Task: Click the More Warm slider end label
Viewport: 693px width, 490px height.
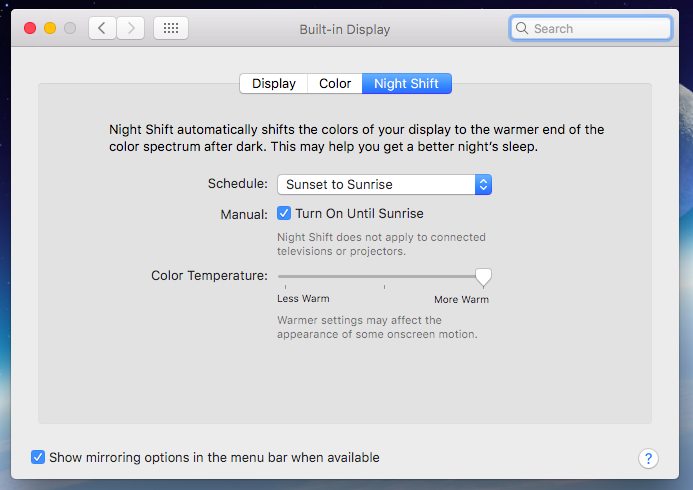Action: 461,300
